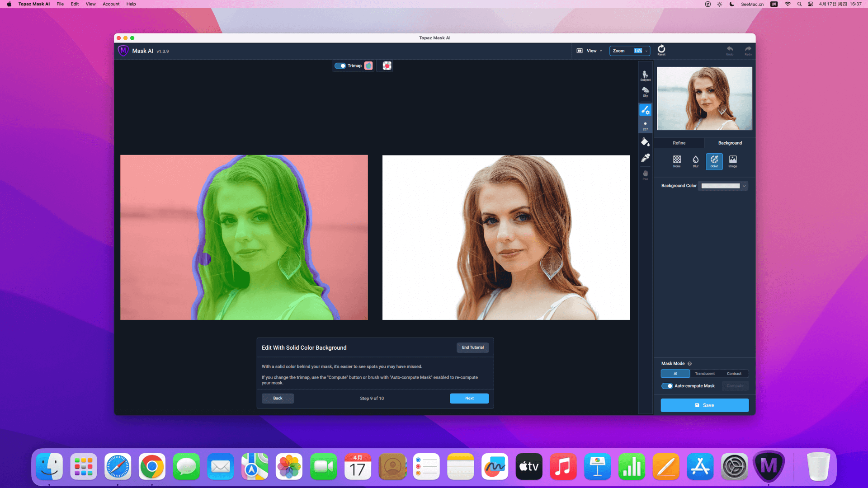Expand the View dropdown menu
868x488 pixels.
590,51
